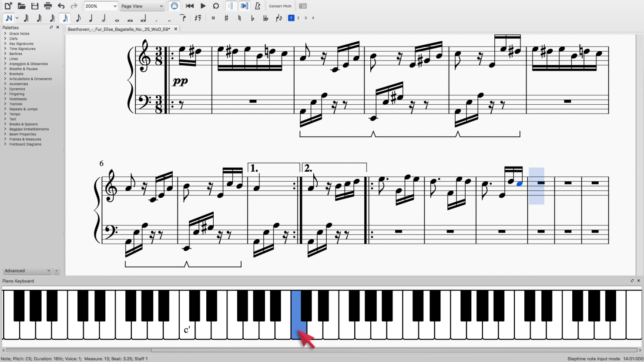Select the sharp accidental
This screenshot has width=644, height=362.
(226, 18)
